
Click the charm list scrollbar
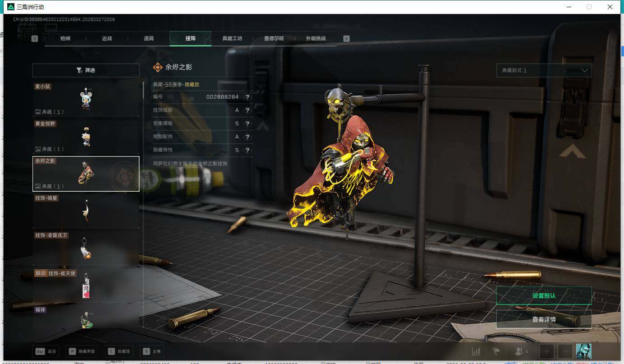pyautogui.click(x=144, y=90)
